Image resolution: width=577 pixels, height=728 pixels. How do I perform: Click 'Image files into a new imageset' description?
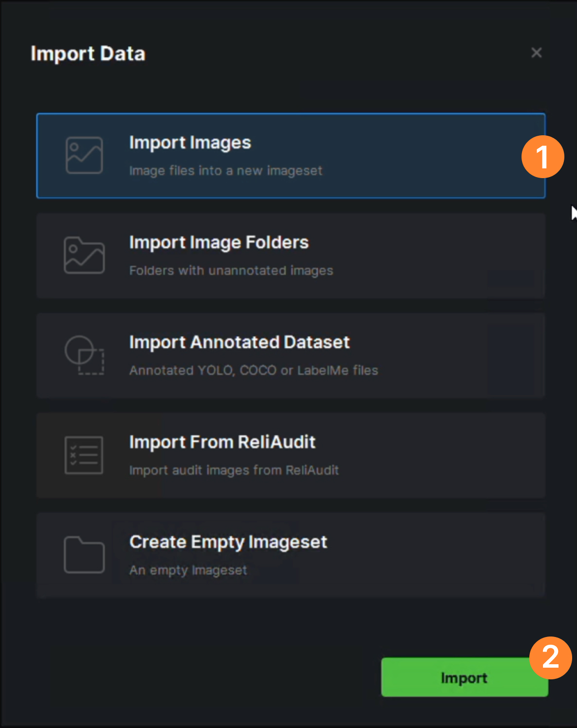(226, 171)
